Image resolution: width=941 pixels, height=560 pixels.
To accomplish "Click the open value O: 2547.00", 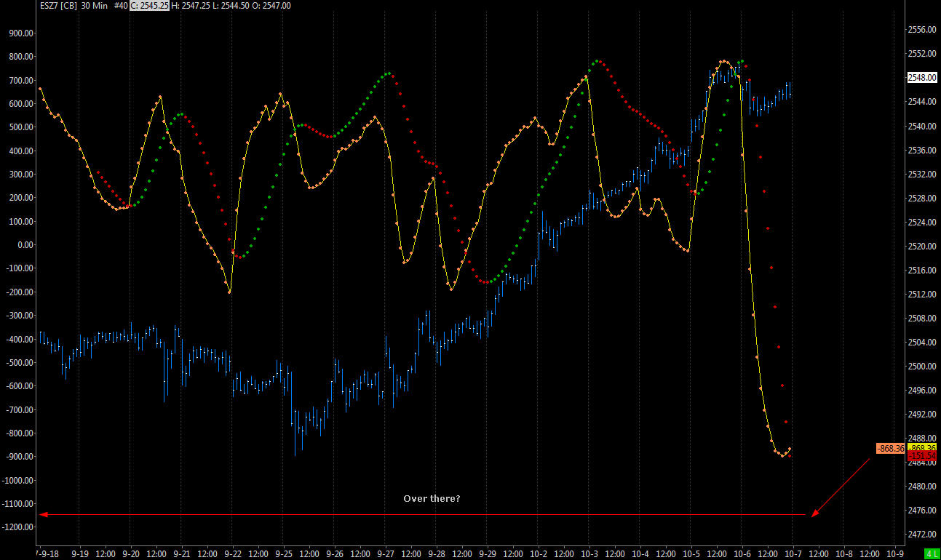I will click(x=271, y=5).
